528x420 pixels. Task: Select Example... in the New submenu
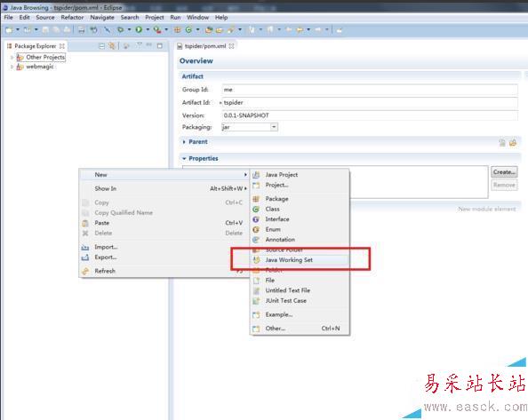(x=300, y=314)
